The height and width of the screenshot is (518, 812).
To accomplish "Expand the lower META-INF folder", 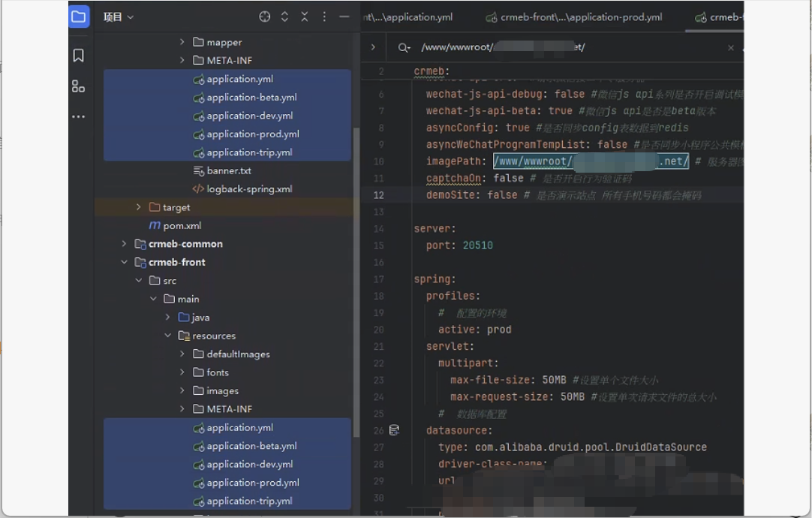I will [182, 408].
